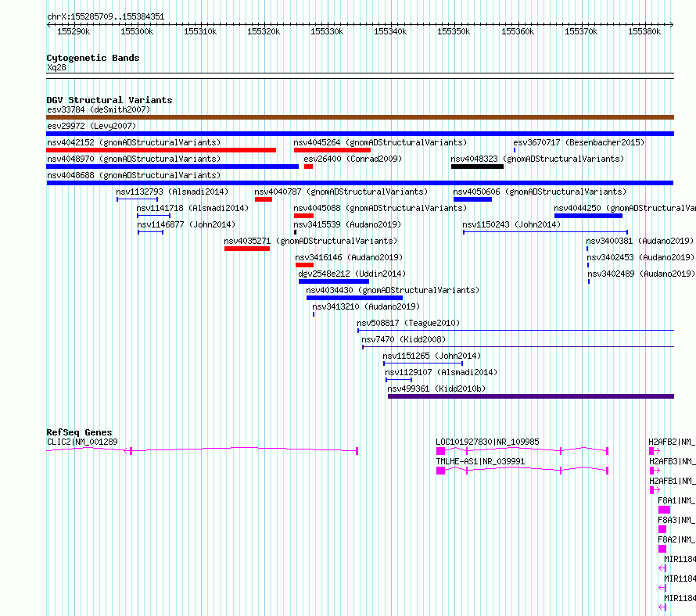Open the nsv3400381 (Audano2019) label

640,241
